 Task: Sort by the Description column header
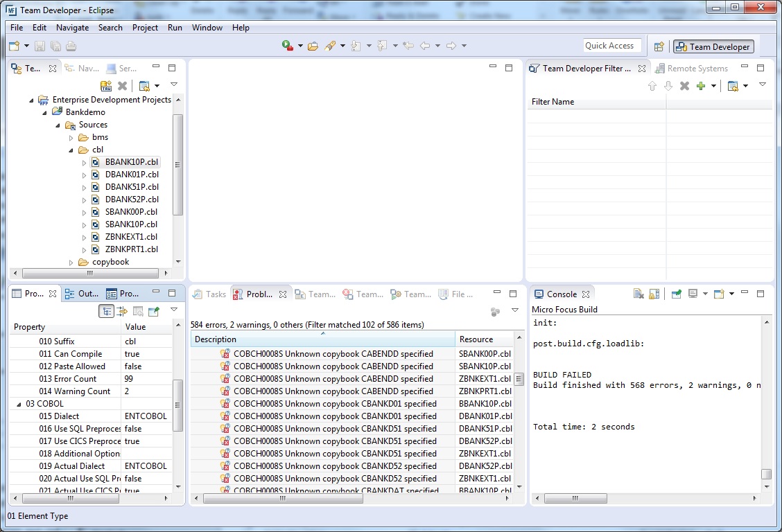pyautogui.click(x=322, y=339)
